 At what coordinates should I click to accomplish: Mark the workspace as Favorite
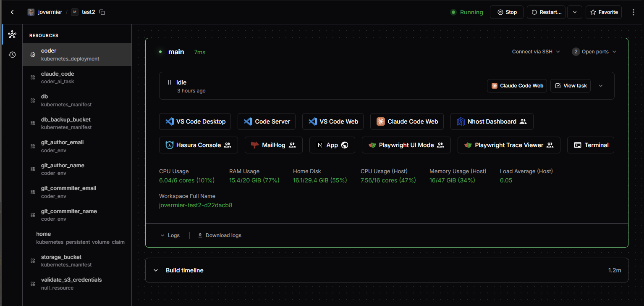(x=604, y=12)
